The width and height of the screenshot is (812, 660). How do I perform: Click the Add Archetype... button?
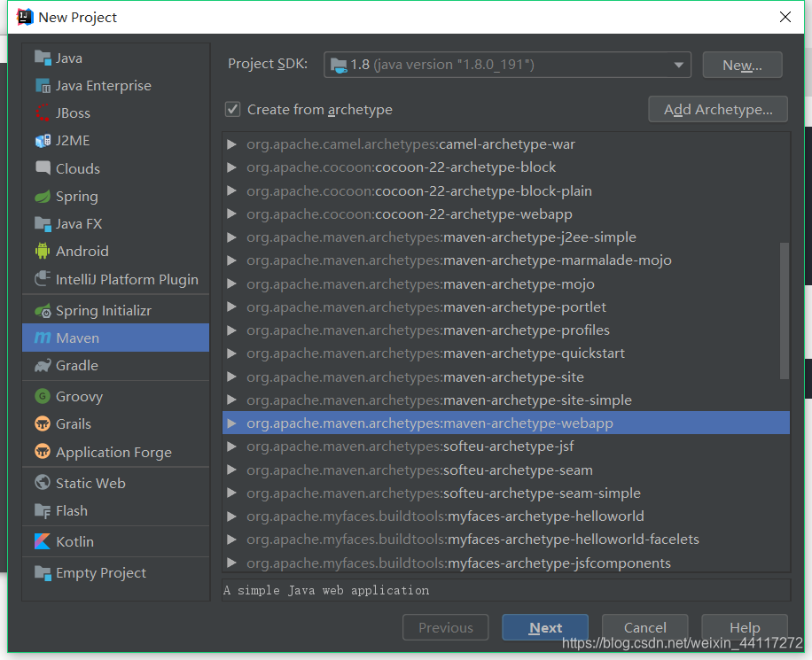[x=718, y=109]
